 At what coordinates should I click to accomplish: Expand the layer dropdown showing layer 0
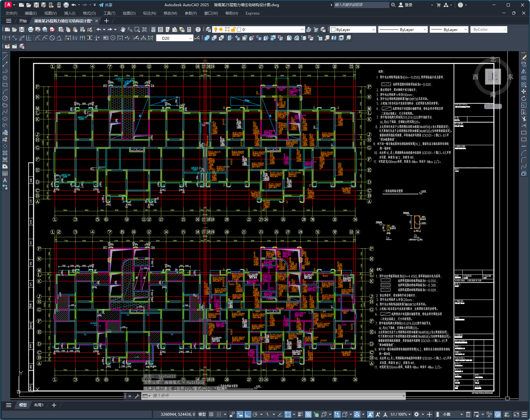click(302, 29)
